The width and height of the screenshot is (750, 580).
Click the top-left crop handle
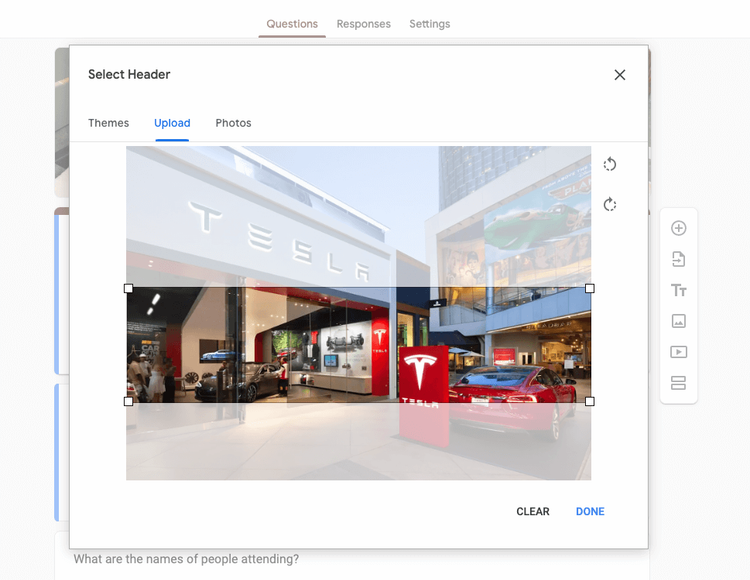pos(128,288)
